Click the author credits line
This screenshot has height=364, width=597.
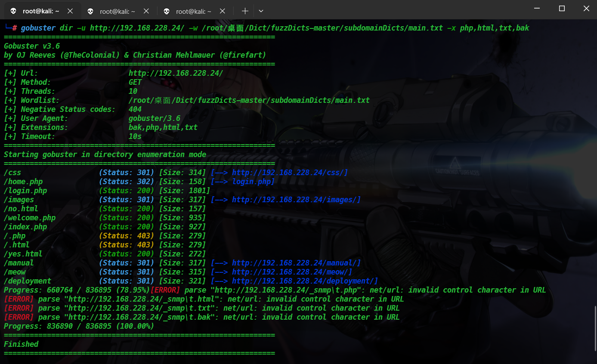coord(135,55)
